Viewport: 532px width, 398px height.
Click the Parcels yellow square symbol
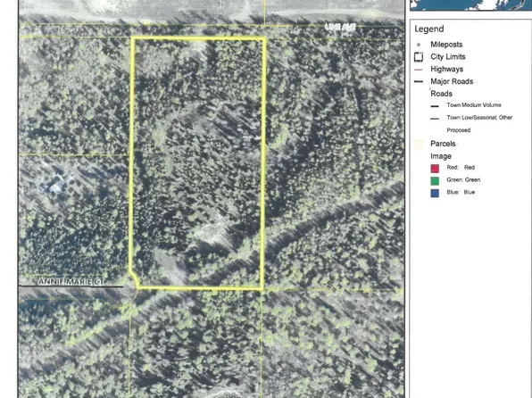tap(419, 145)
